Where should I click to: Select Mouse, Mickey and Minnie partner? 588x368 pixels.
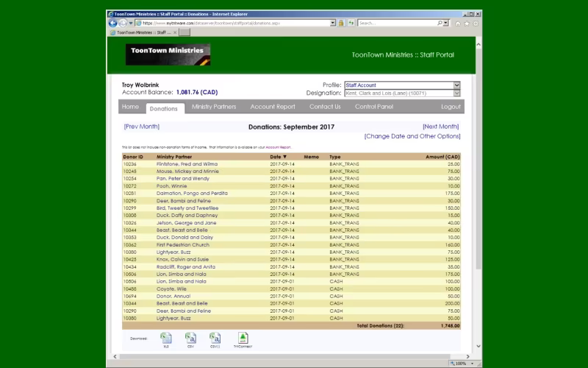[x=187, y=171]
